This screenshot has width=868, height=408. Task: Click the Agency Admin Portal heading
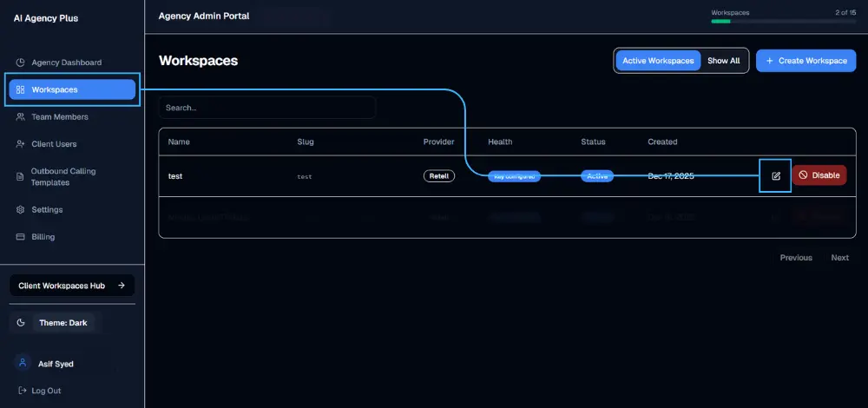[x=204, y=16]
